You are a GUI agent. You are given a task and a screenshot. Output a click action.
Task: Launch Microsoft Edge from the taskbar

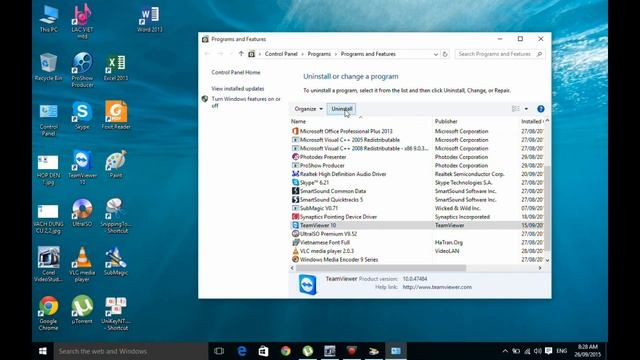click(x=242, y=351)
